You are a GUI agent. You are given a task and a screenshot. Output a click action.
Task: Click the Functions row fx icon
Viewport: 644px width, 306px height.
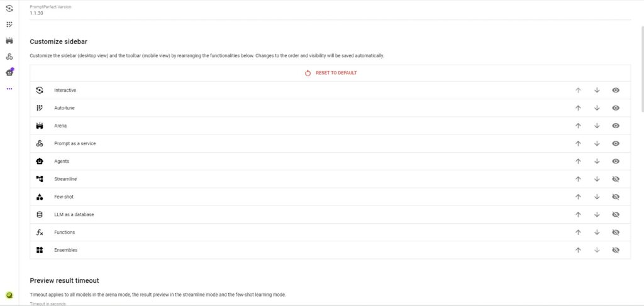pyautogui.click(x=40, y=232)
